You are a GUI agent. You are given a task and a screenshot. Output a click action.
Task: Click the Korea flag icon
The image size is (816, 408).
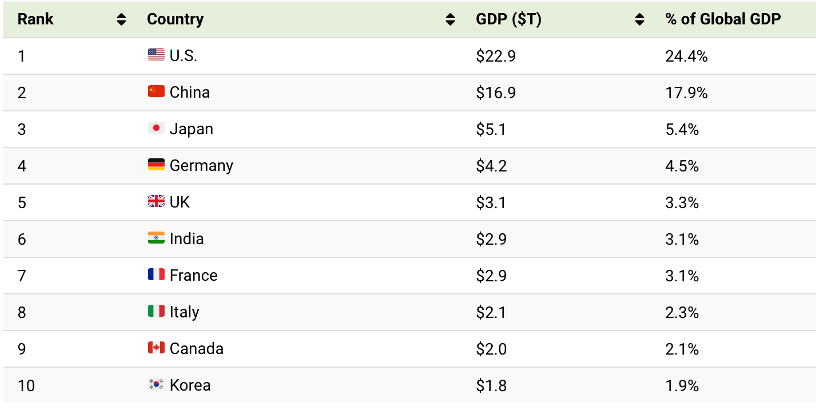[x=156, y=385]
